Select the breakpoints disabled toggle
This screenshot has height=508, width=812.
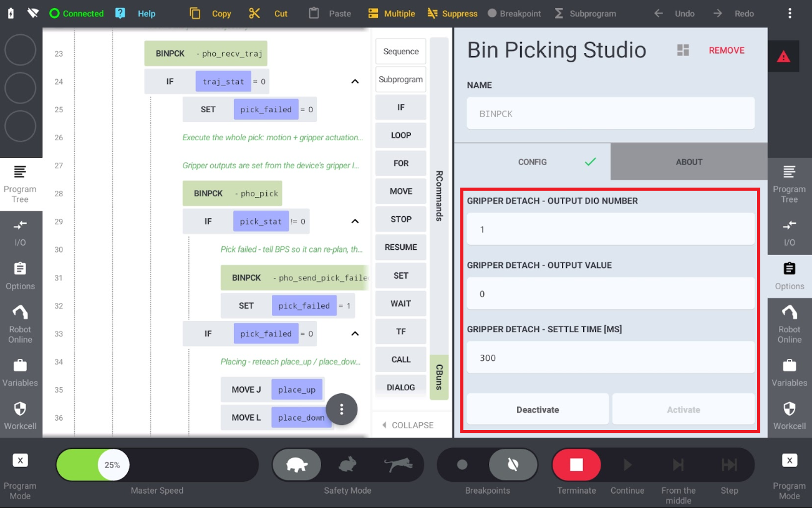pyautogui.click(x=513, y=465)
